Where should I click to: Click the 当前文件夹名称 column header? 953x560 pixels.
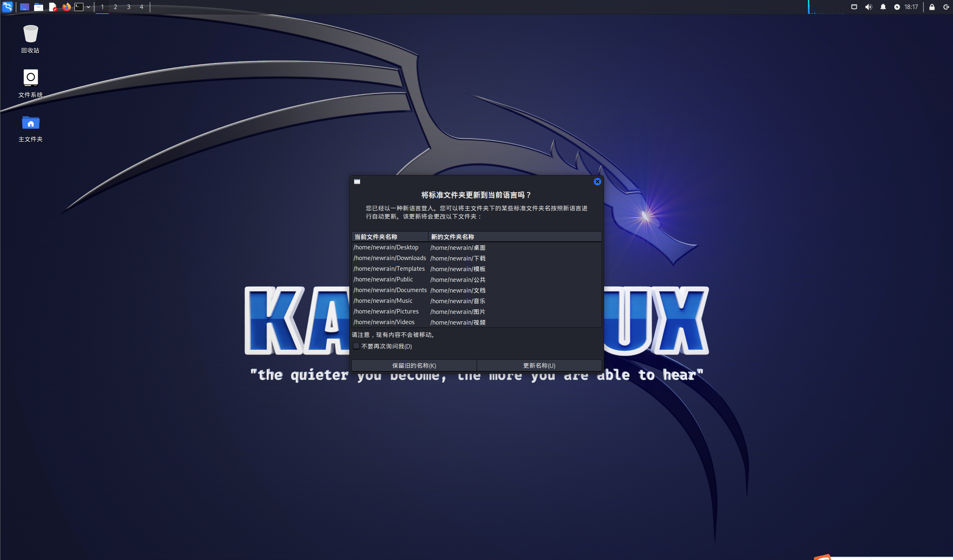(x=390, y=237)
